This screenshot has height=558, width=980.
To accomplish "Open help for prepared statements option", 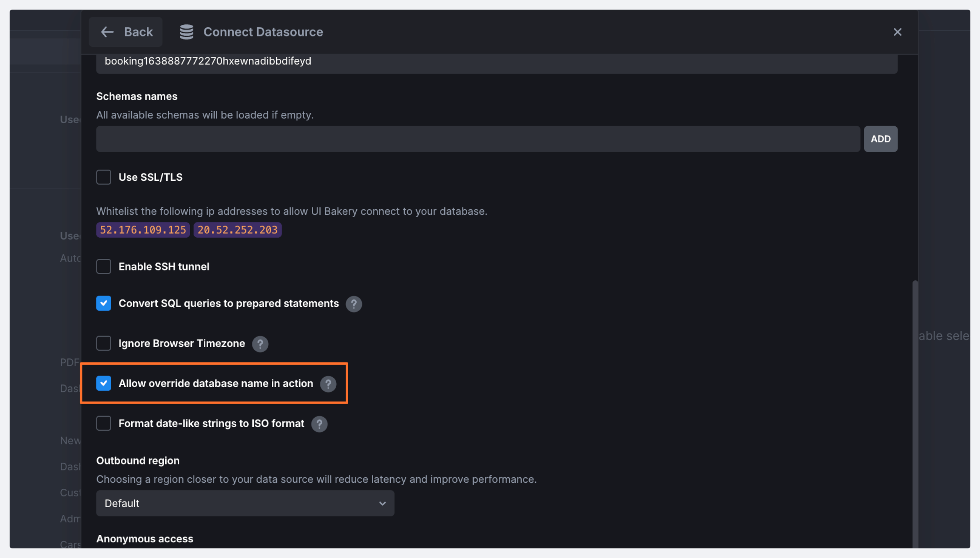I will 353,304.
